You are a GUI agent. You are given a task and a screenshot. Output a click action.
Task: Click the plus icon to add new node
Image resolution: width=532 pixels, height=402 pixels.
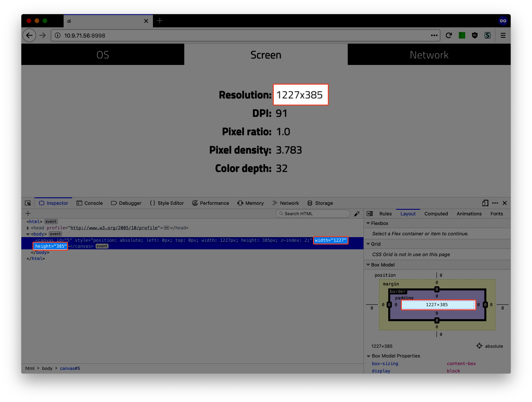pos(28,214)
